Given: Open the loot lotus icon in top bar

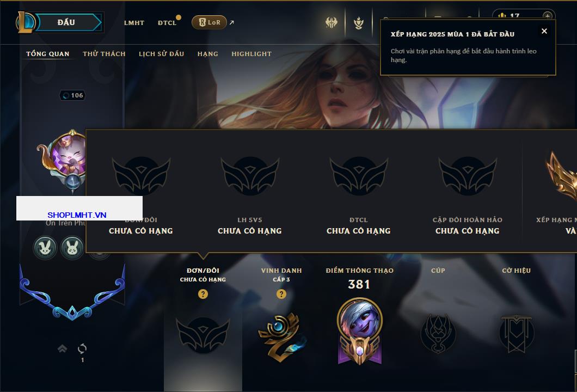Looking at the screenshot, I should point(358,23).
